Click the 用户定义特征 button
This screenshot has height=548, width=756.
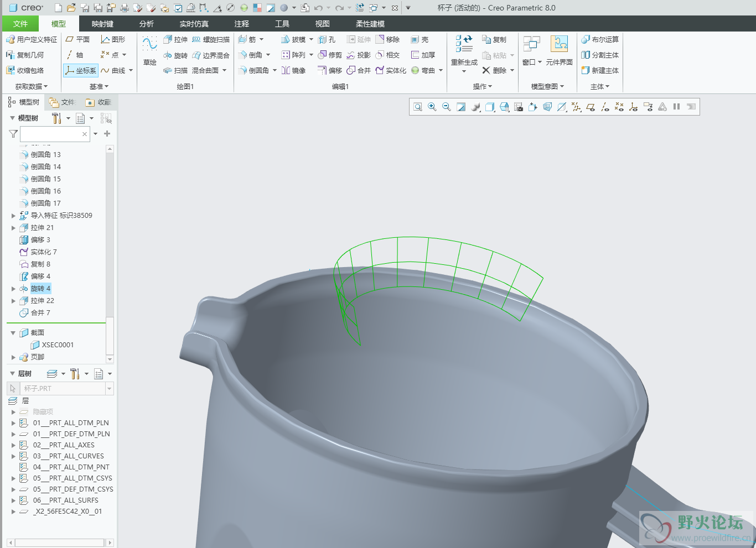(32, 40)
